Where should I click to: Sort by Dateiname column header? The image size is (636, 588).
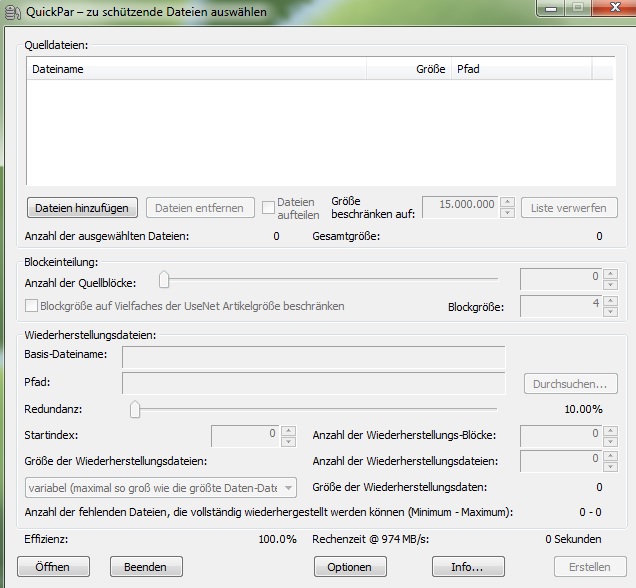tap(196, 69)
